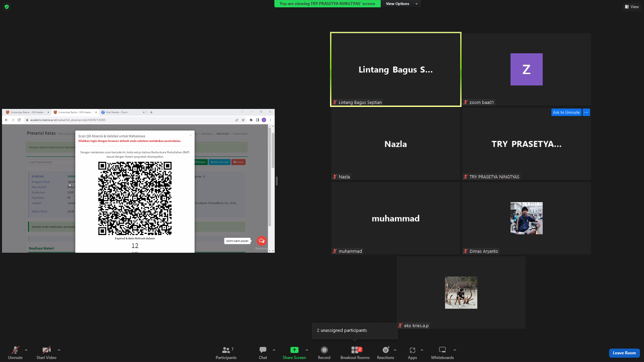Open more options on TRY PRASETYA tile
644x362 pixels.
pos(586,112)
